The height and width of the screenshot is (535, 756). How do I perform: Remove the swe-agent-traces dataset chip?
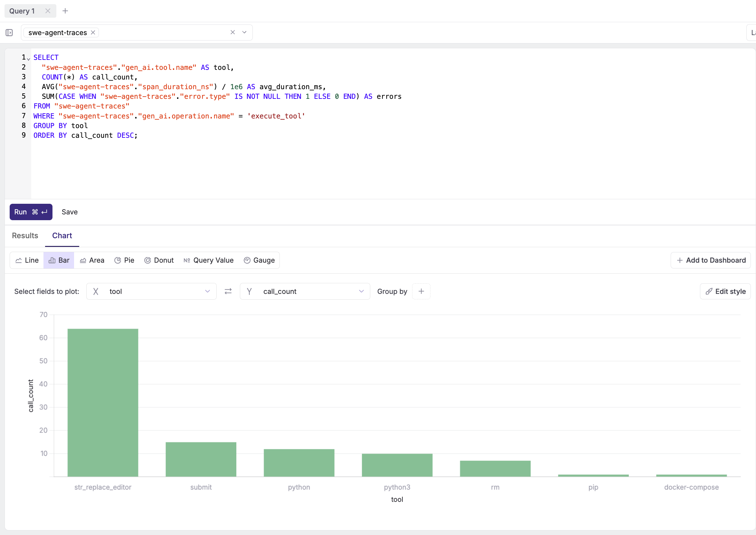[x=93, y=32]
